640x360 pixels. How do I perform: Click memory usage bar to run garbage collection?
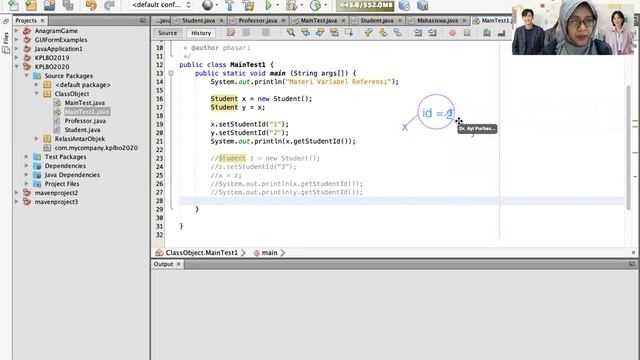pos(365,5)
